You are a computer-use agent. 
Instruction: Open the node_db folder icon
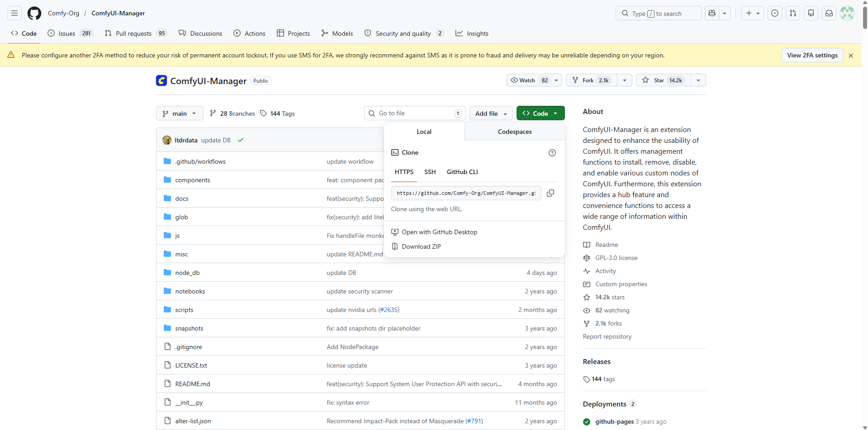[167, 272]
